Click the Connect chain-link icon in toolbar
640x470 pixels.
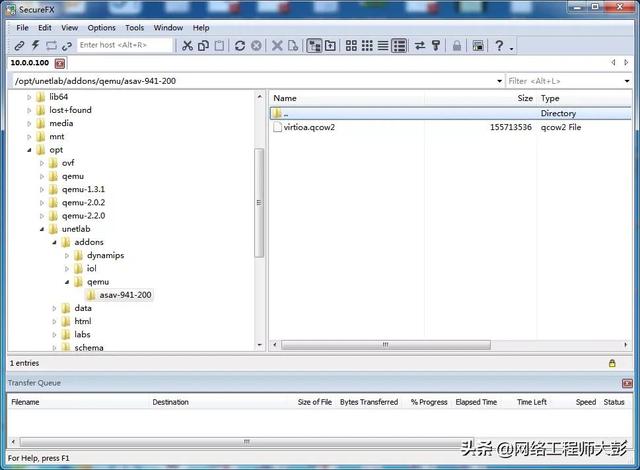[19, 45]
